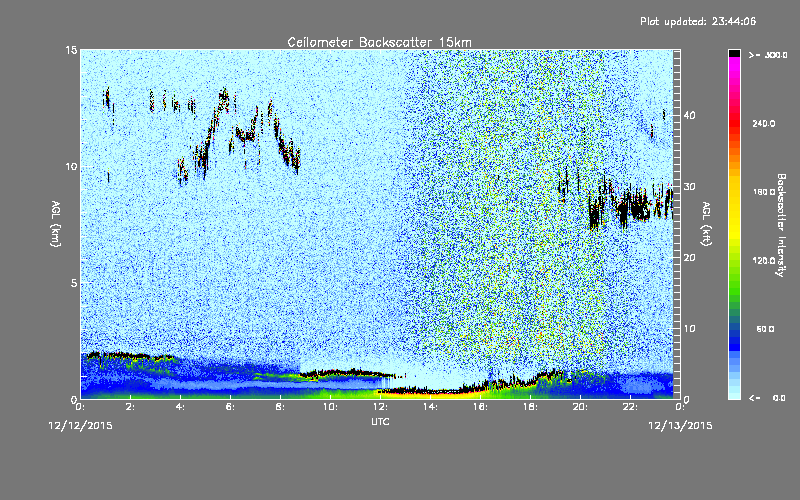The image size is (800, 500).
Task: Click the '5' km tick on left axis
Action: tap(74, 283)
